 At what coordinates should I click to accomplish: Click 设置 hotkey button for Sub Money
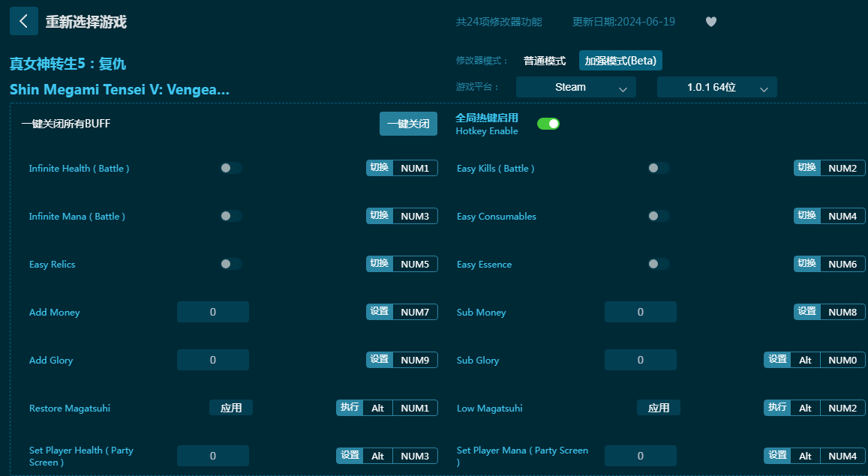pos(807,312)
